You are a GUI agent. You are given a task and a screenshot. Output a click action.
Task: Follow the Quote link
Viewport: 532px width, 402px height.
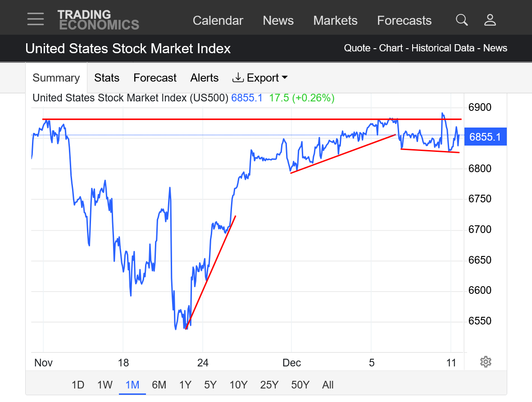click(x=357, y=48)
